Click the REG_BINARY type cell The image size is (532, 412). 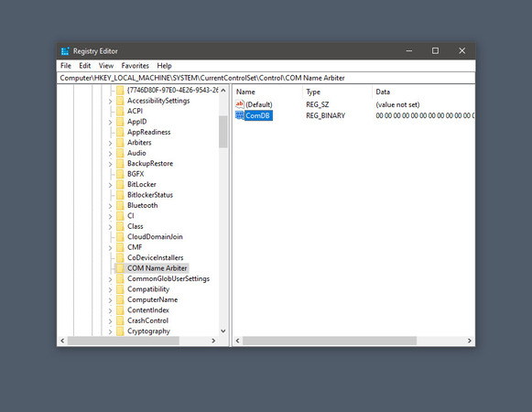(325, 115)
